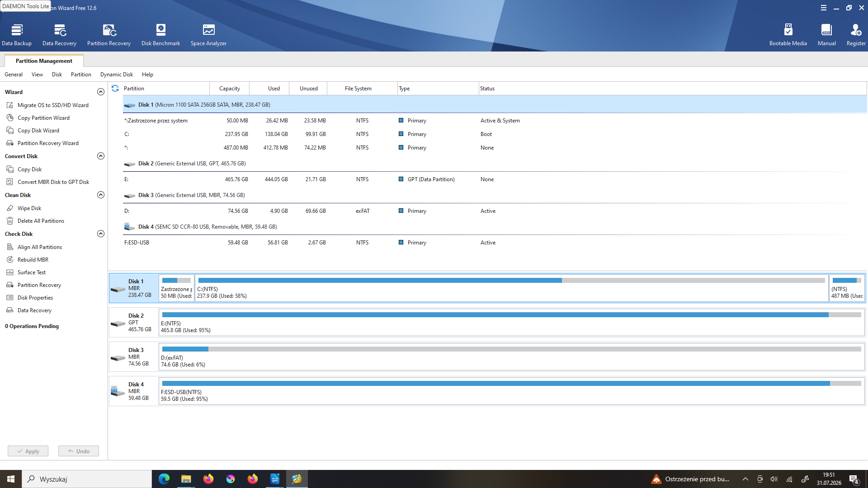Open the Dynamic Disk menu
Viewport: 868px width, 488px height.
(117, 75)
